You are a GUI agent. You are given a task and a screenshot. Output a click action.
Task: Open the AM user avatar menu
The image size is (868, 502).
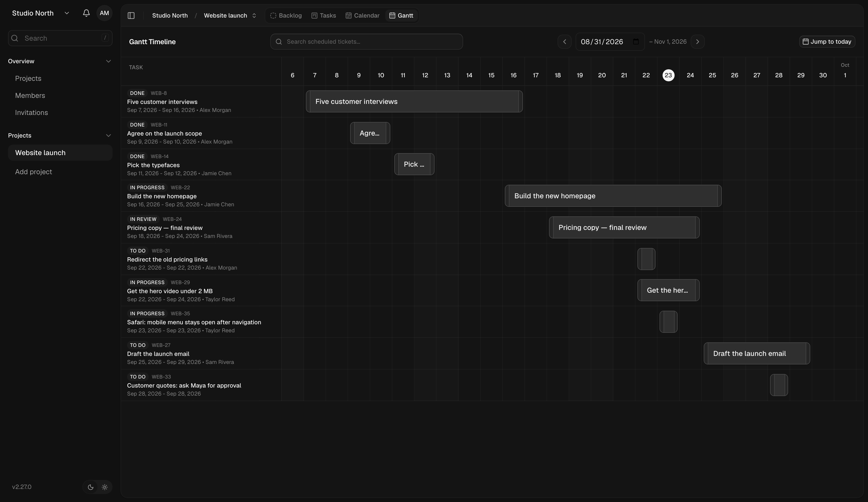(x=104, y=13)
